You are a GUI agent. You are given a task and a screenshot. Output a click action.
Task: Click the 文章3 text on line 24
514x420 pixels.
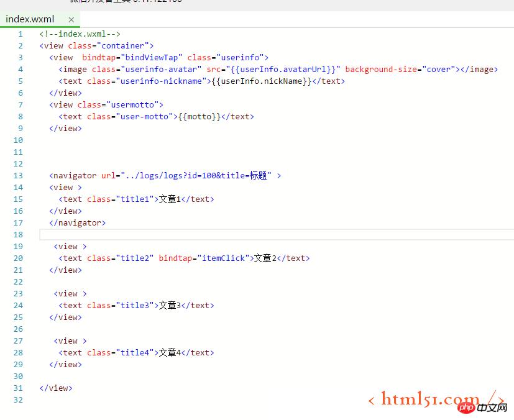[x=169, y=306]
